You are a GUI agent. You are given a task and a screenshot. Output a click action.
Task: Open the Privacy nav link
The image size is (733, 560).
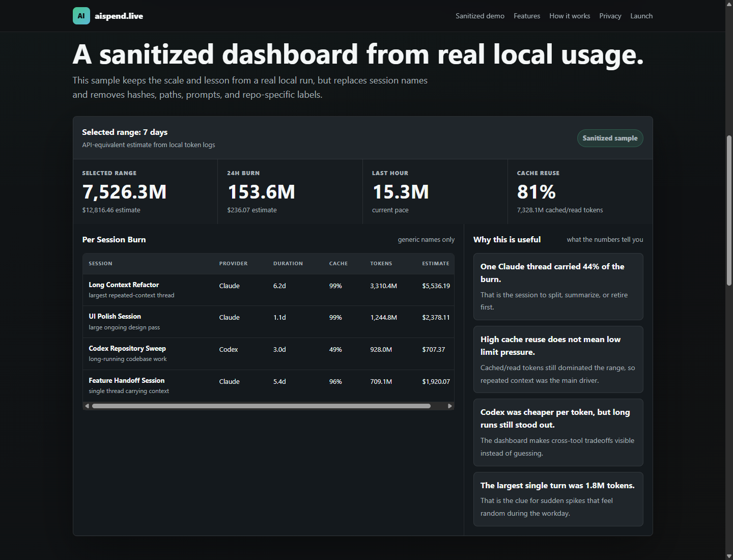[x=610, y=16]
